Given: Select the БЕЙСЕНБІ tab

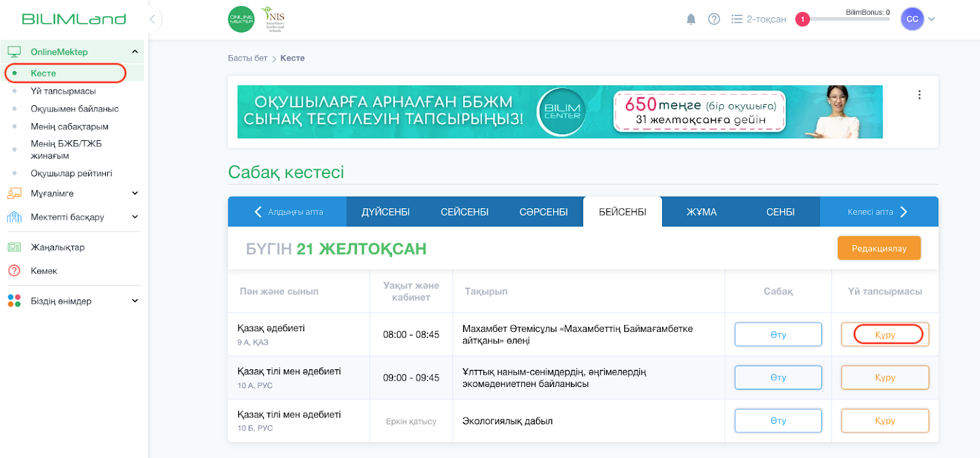Looking at the screenshot, I should tap(622, 212).
